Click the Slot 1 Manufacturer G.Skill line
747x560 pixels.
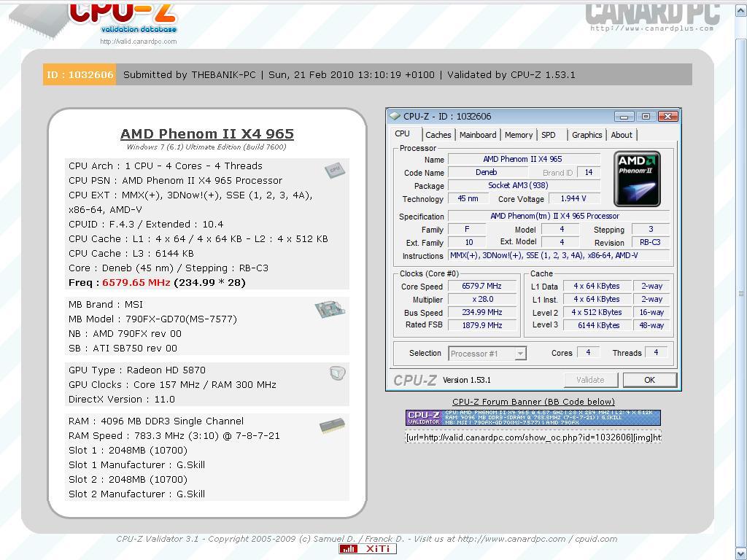point(136,464)
